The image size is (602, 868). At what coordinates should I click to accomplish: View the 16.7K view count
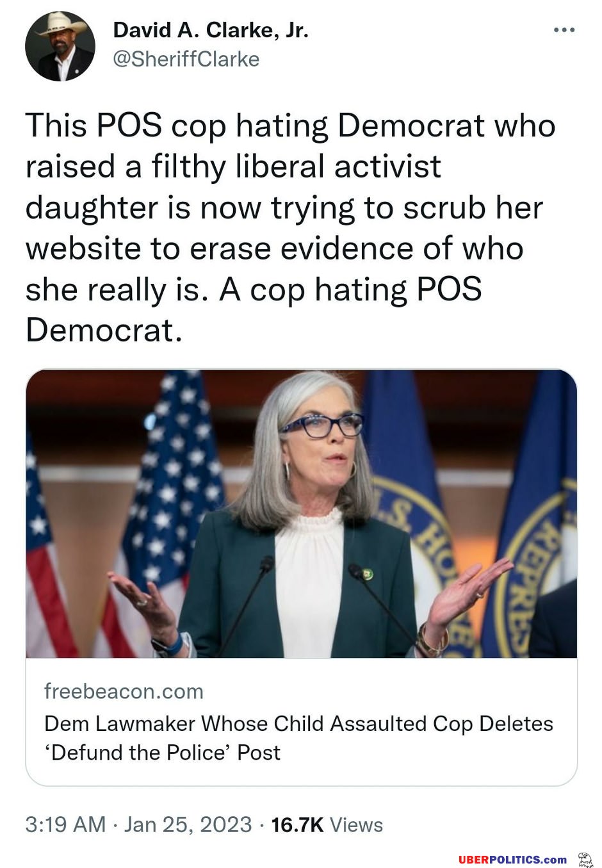pyautogui.click(x=297, y=824)
